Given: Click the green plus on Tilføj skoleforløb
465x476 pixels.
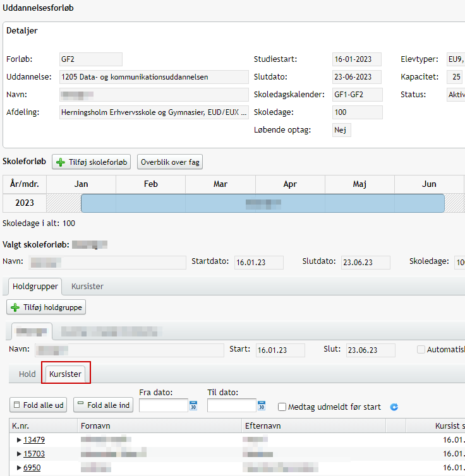Looking at the screenshot, I should coord(61,162).
